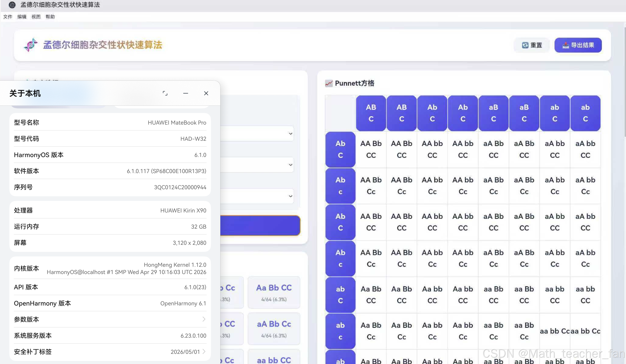Click the 处理器 label
The width and height of the screenshot is (626, 364).
click(x=23, y=211)
